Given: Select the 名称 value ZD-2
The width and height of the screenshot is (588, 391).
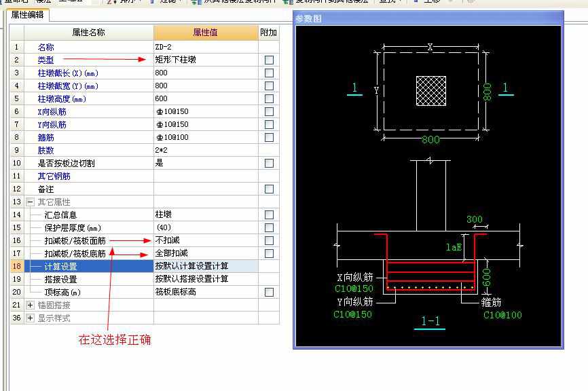Looking at the screenshot, I should tap(206, 47).
